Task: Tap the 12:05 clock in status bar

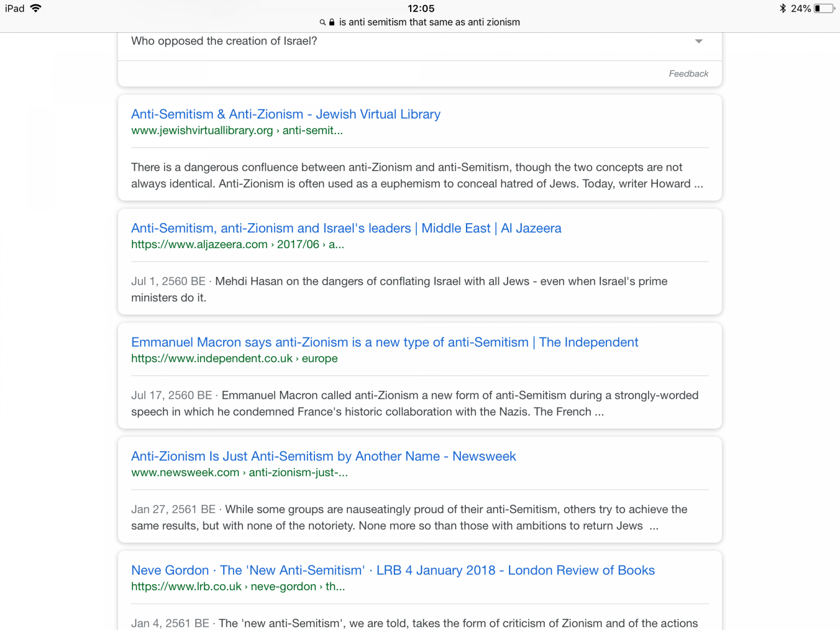Action: click(421, 8)
